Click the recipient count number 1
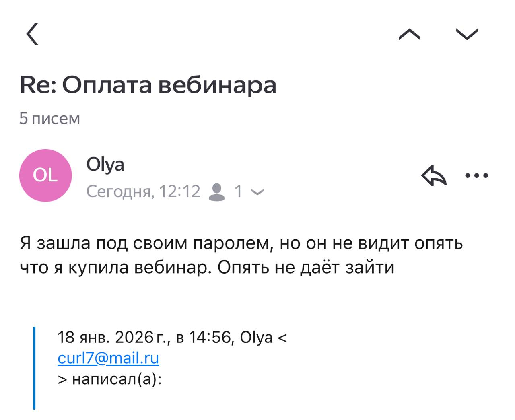This screenshot has height=420, width=515. (238, 191)
